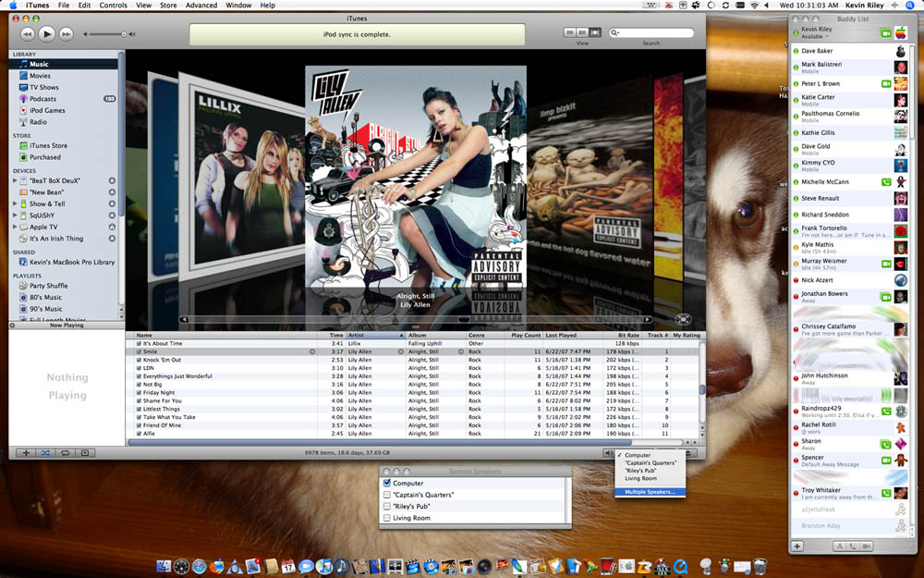Sort tracks by the Artist column
This screenshot has height=578, width=924.
click(x=375, y=335)
